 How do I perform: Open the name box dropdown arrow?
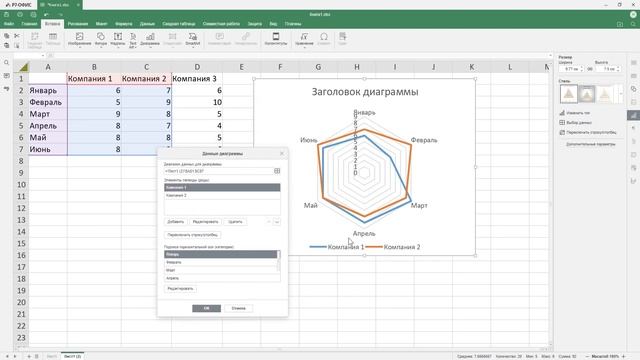coord(43,56)
